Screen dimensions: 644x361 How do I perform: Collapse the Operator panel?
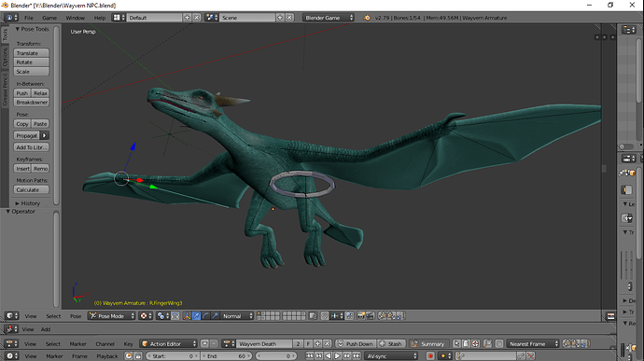[21, 212]
